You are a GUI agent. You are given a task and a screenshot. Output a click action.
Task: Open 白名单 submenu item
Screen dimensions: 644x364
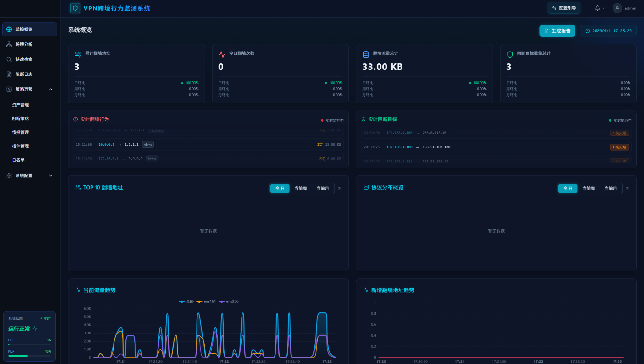[x=18, y=160]
